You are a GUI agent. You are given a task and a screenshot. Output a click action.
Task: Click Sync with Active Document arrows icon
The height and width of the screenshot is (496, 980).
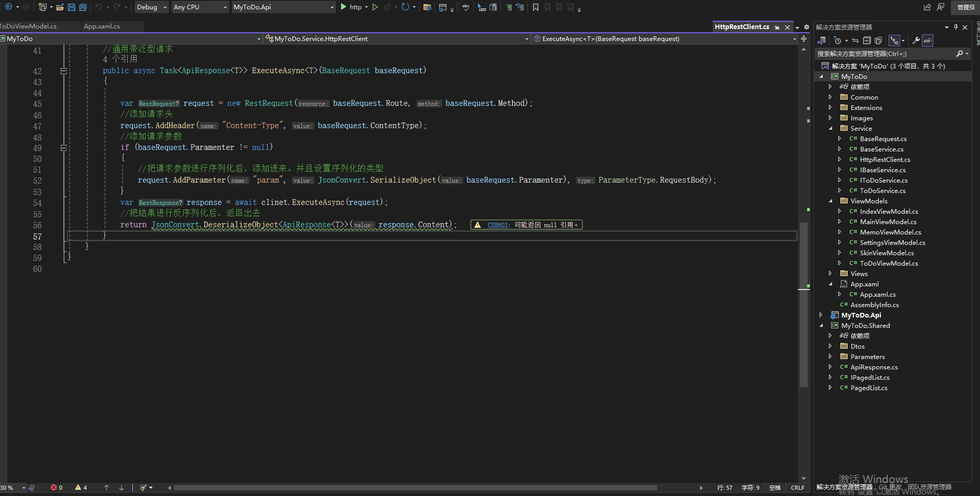click(855, 40)
